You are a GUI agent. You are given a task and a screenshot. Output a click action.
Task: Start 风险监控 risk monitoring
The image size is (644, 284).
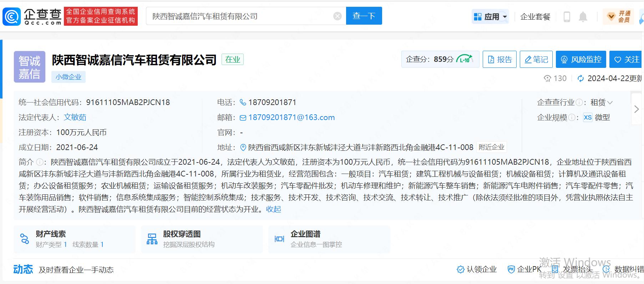pyautogui.click(x=581, y=59)
